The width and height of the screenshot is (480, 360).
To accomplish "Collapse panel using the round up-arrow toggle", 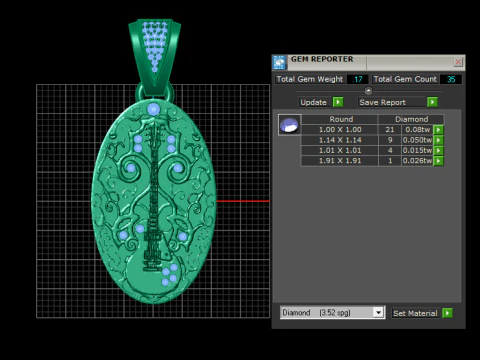I will click(x=368, y=91).
